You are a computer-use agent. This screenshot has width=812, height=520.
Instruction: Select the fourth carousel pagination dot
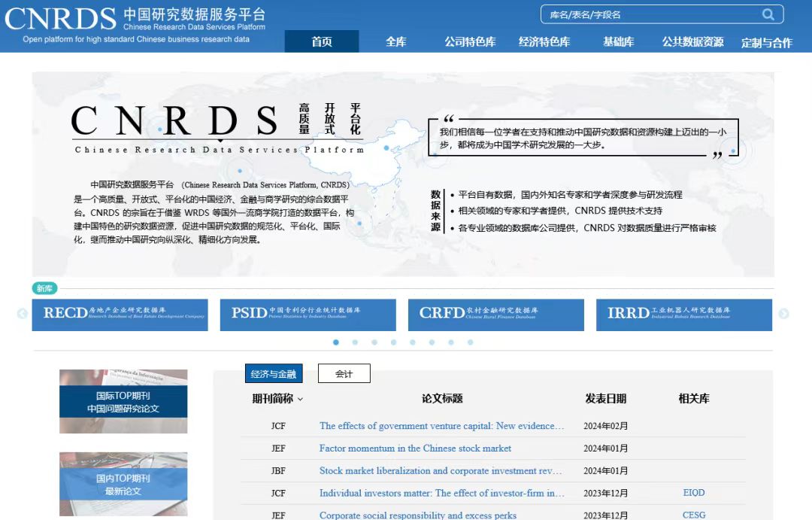tap(393, 342)
